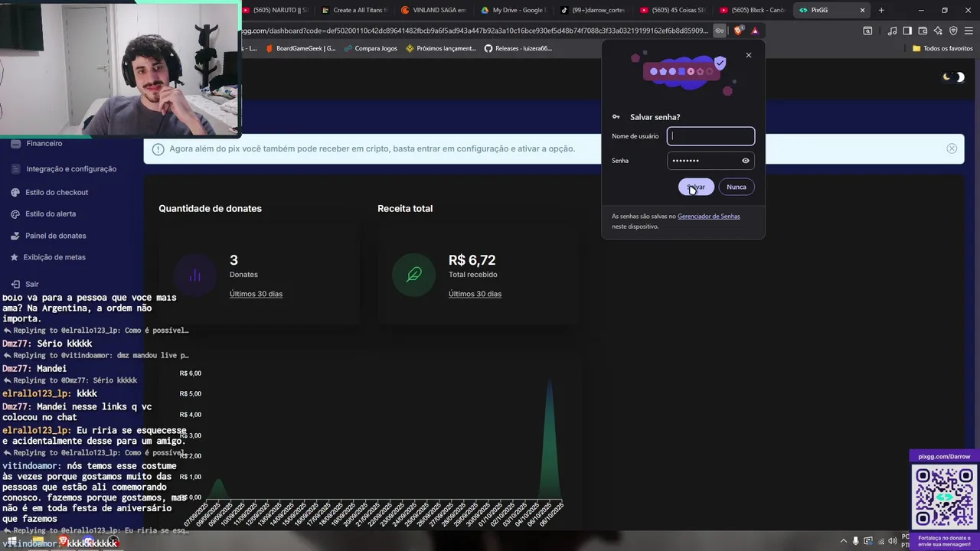980x551 pixels.
Task: Switch to the darrow_cortes TikTok tab
Action: click(593, 11)
